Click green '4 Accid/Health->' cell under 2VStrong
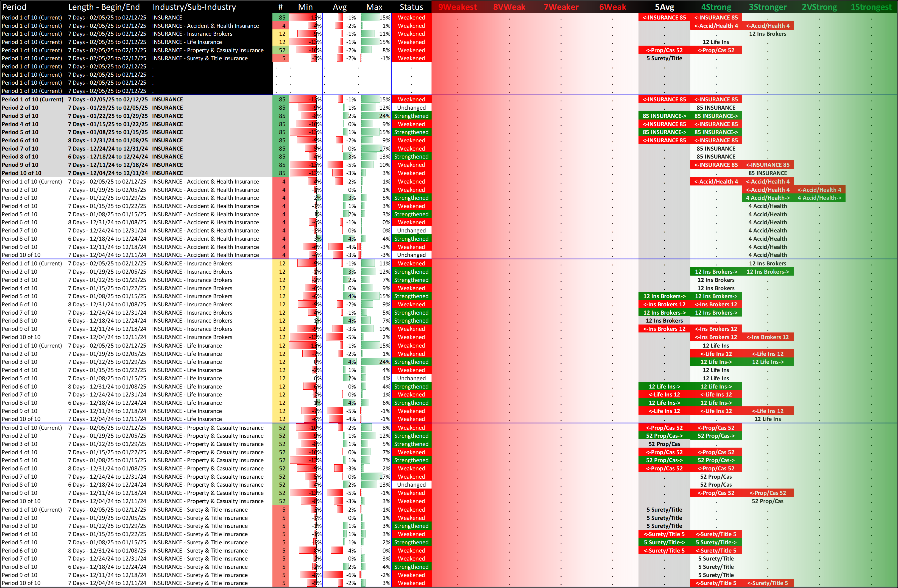The width and height of the screenshot is (898, 588). click(819, 198)
